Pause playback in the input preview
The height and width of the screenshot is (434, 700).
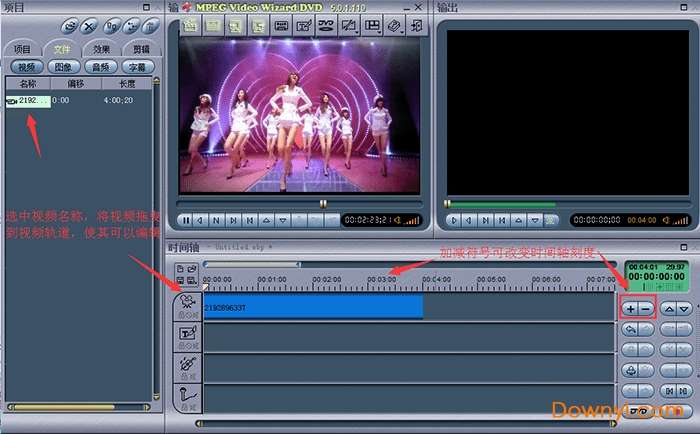pyautogui.click(x=185, y=220)
